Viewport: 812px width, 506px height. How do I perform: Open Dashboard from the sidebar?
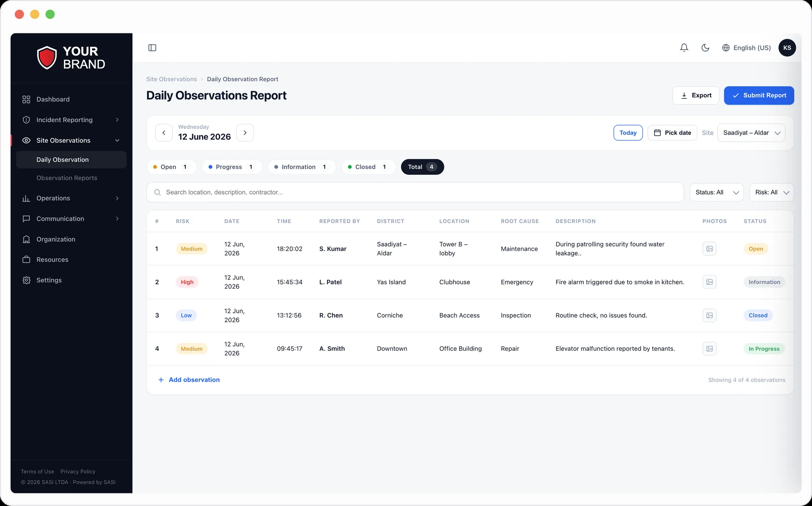[71, 99]
